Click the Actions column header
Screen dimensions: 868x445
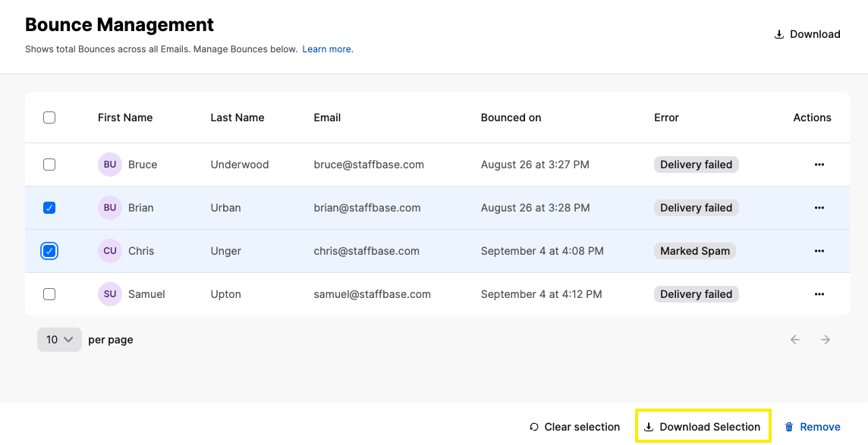click(812, 118)
